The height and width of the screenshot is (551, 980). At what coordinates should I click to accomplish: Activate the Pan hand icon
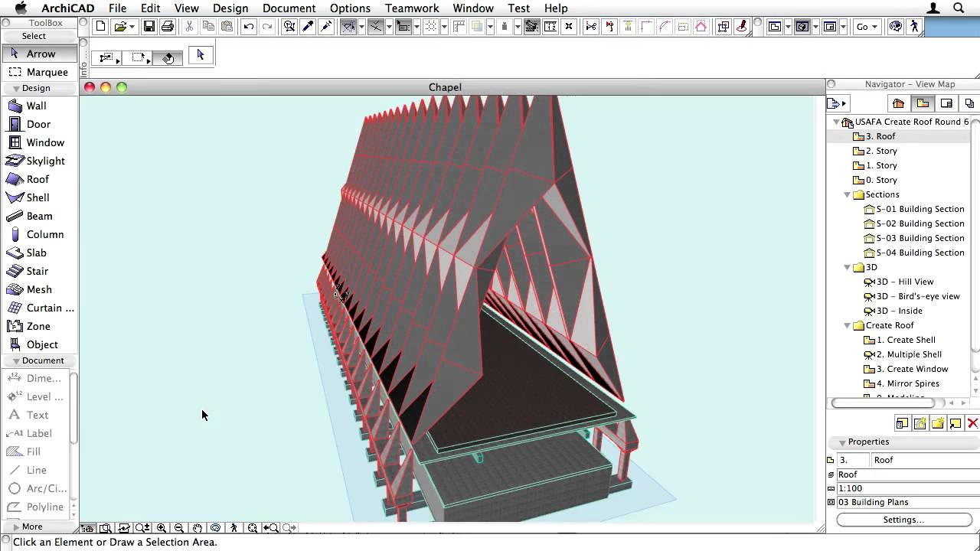tap(198, 528)
